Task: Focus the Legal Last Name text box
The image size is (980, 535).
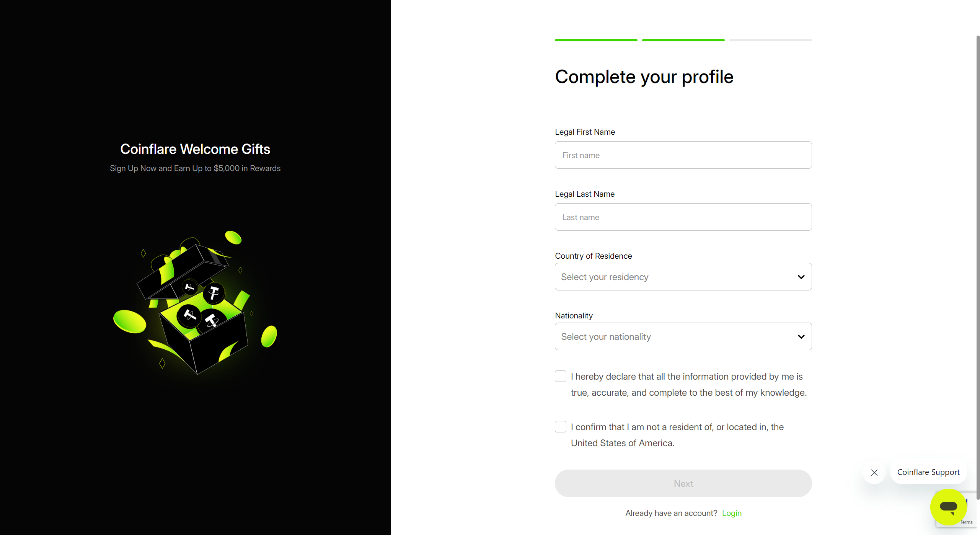Action: [x=683, y=217]
